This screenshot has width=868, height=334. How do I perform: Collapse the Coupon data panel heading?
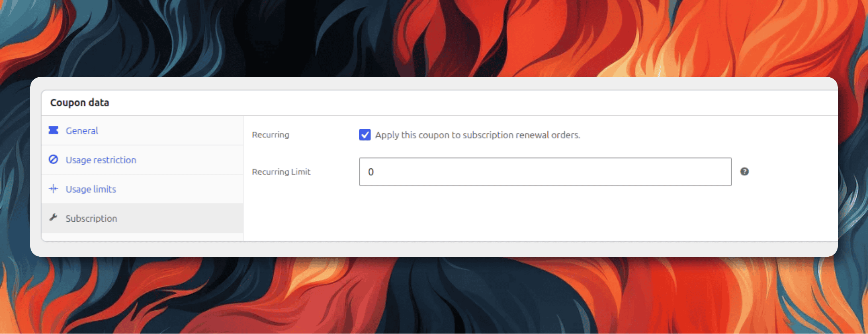(80, 103)
